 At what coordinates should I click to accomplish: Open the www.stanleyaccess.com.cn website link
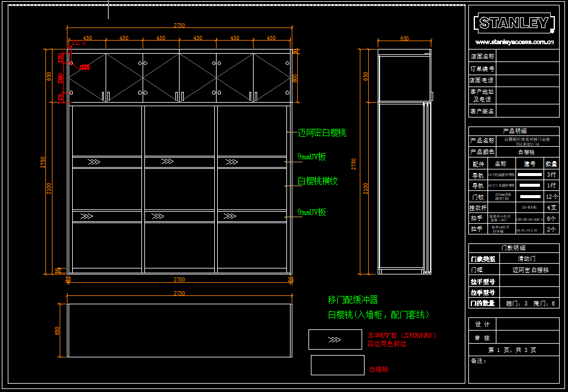click(x=514, y=42)
